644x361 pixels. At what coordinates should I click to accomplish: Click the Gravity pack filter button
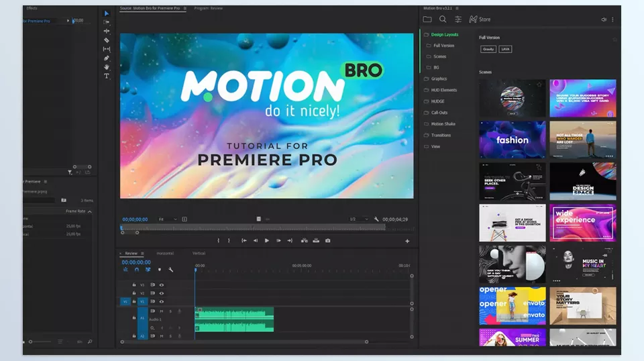(x=488, y=49)
